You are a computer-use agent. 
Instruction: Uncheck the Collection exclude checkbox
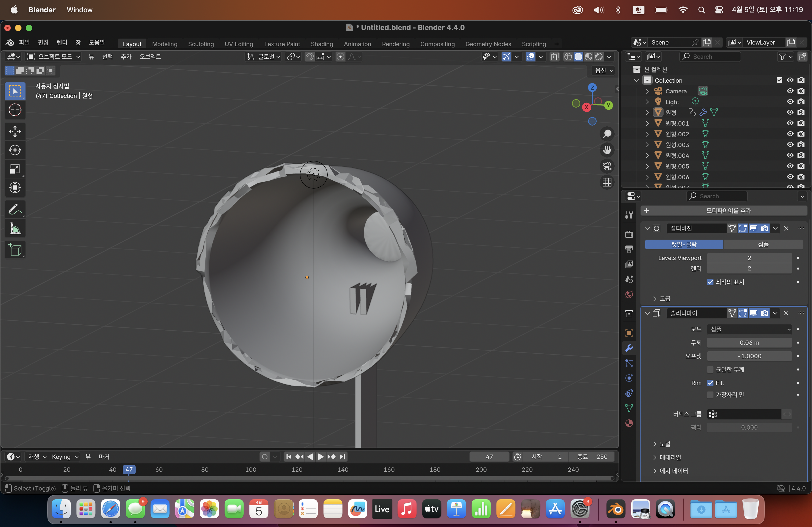(x=779, y=80)
